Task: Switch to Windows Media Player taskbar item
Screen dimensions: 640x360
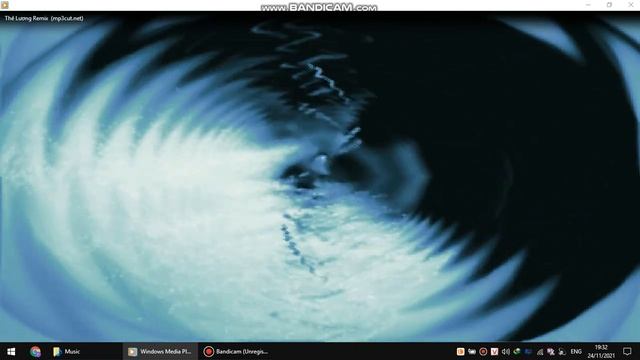Action: tap(160, 351)
